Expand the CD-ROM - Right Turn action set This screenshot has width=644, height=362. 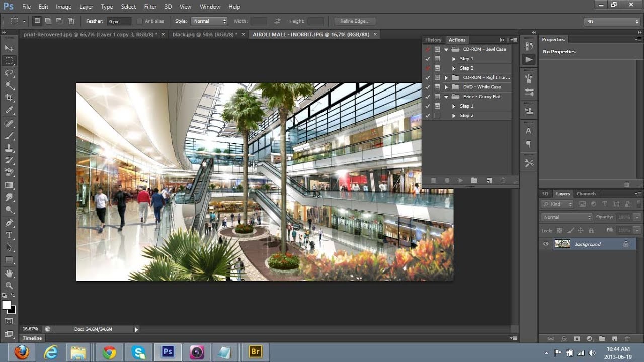[x=446, y=78]
